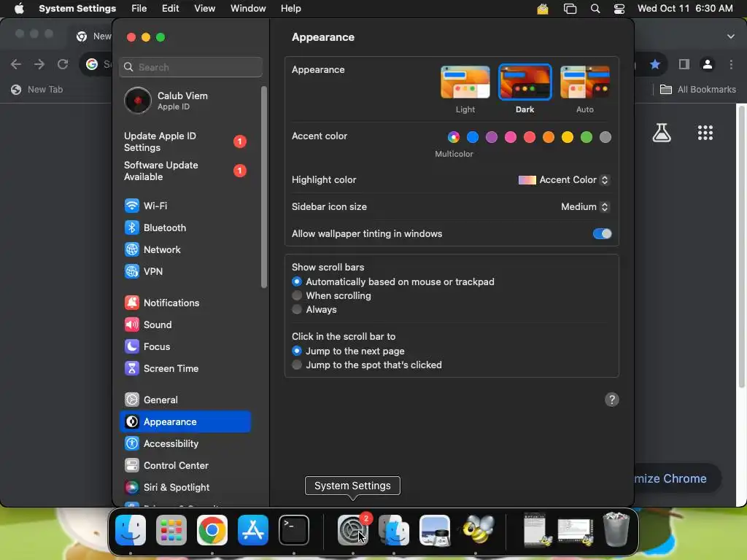Click the bee app icon in Dock
Image resolution: width=747 pixels, height=560 pixels.
tap(478, 529)
